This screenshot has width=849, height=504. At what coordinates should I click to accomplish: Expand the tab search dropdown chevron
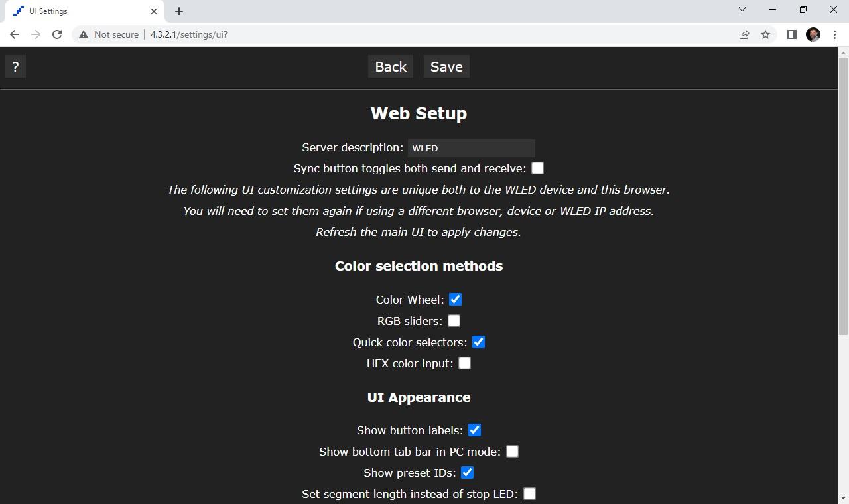coord(742,10)
